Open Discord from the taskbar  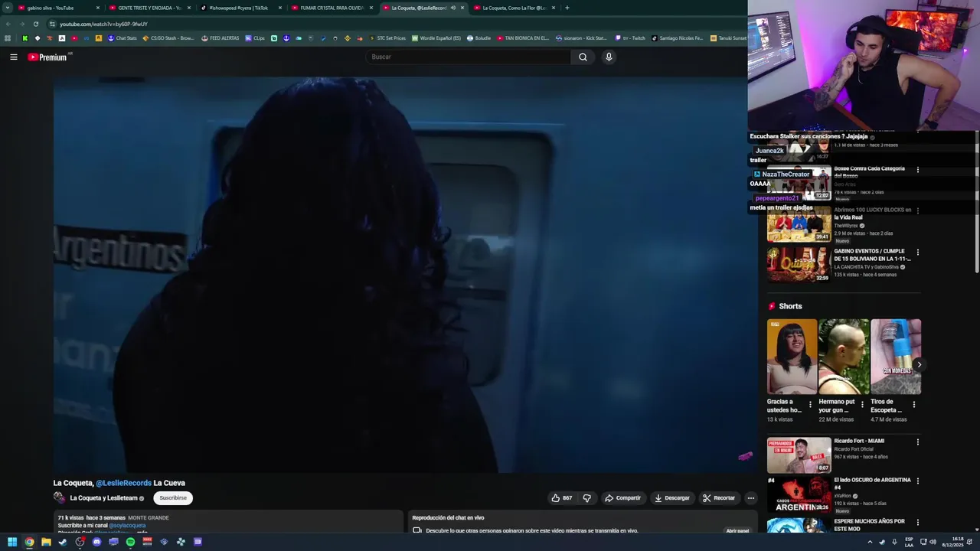96,542
